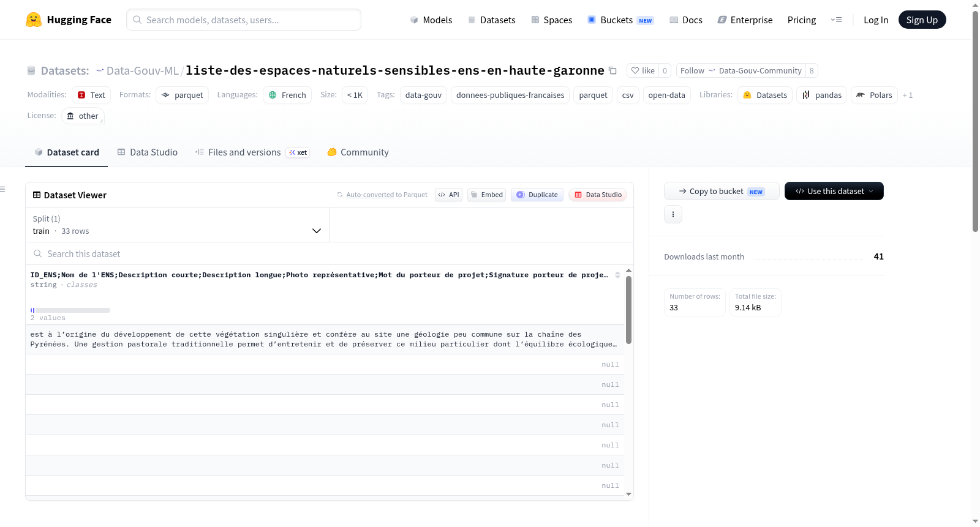Viewport: 980px width, 527px height.
Task: Switch to Data Studio tab
Action: pyautogui.click(x=148, y=152)
